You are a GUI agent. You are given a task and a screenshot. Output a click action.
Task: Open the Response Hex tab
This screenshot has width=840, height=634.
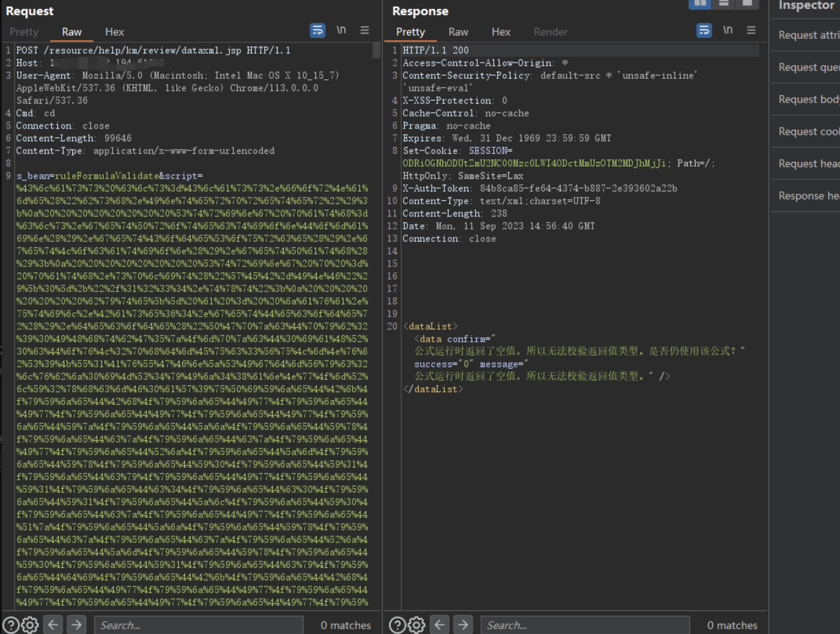point(501,32)
